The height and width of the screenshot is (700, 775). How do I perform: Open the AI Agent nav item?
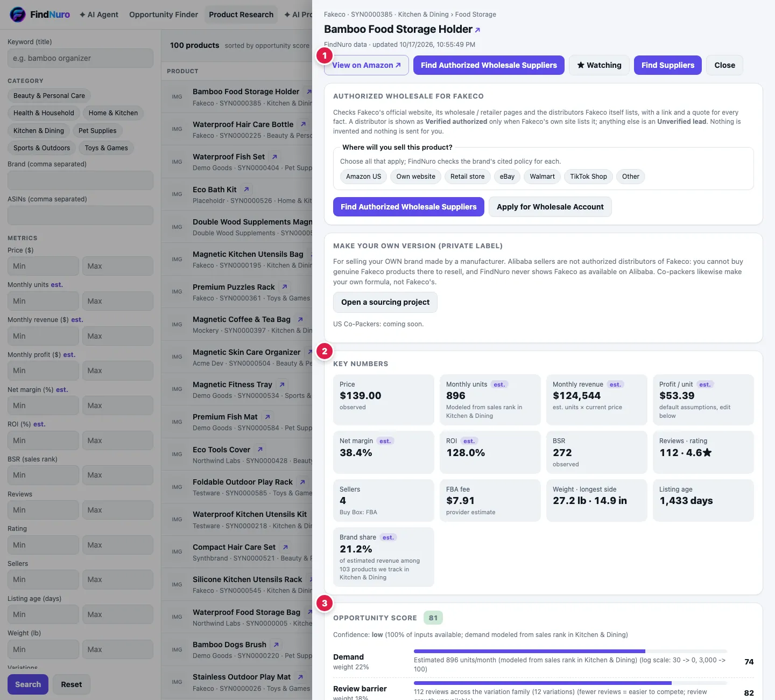coord(99,15)
